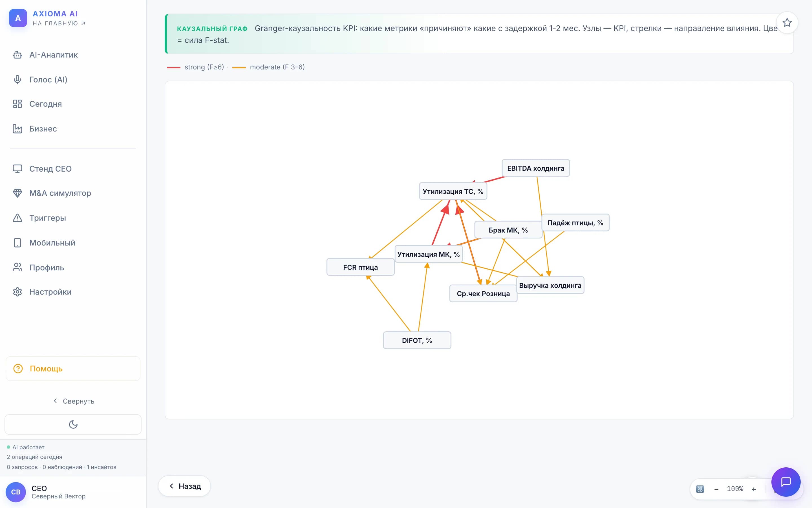The width and height of the screenshot is (812, 508).
Task: Click the microphone icon for Голос (AI)
Action: coord(17,80)
